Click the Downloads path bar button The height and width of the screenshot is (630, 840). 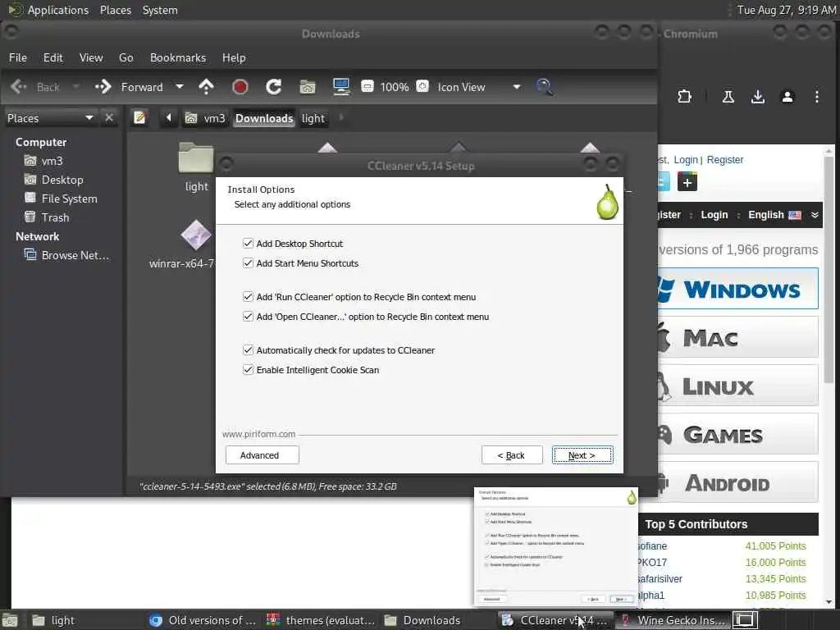[x=264, y=118]
